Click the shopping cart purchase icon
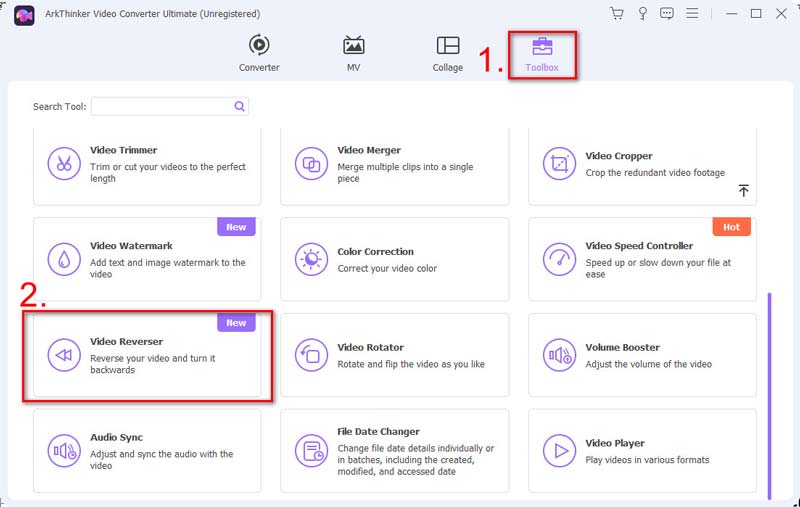Viewport: 800px width, 507px height. pos(617,13)
